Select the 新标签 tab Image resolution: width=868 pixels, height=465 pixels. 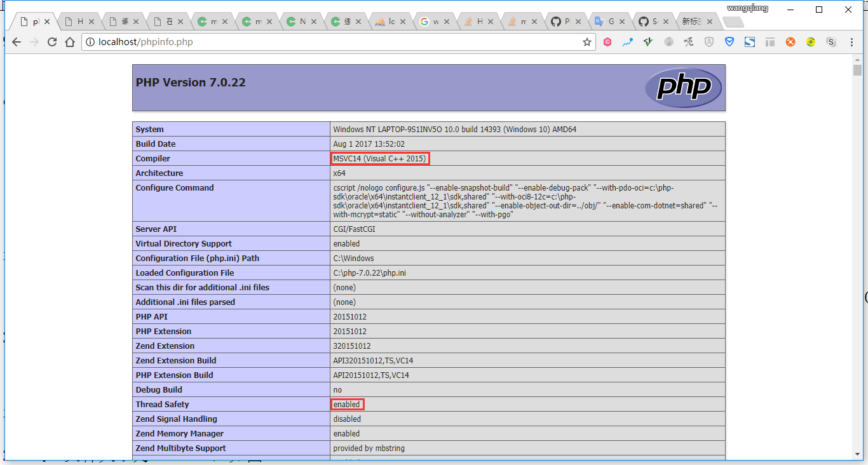(694, 22)
